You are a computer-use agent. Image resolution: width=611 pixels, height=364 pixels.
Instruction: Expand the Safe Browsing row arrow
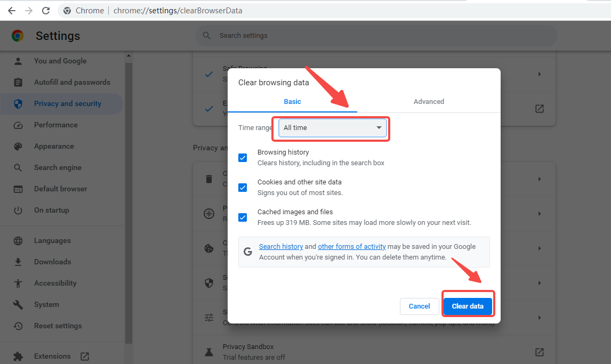click(x=539, y=74)
